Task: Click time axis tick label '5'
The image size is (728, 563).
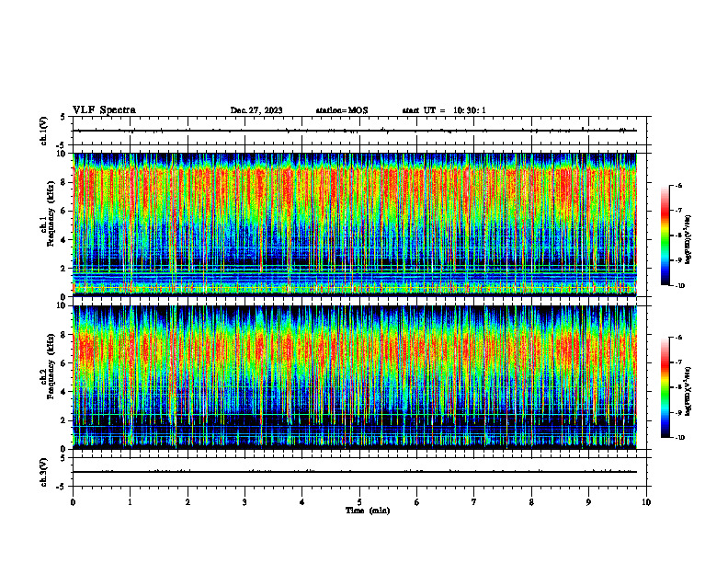Action: (359, 502)
